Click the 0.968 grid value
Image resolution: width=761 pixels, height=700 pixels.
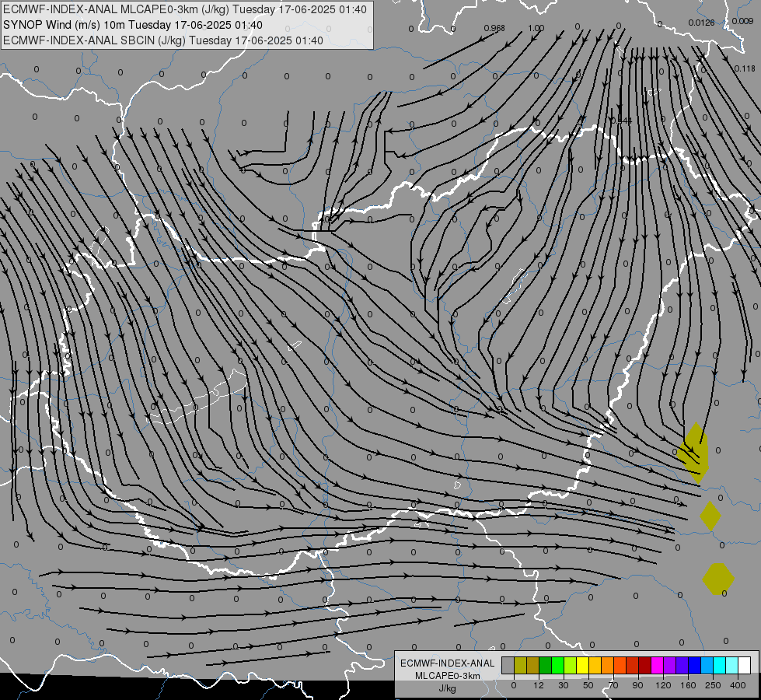[494, 28]
